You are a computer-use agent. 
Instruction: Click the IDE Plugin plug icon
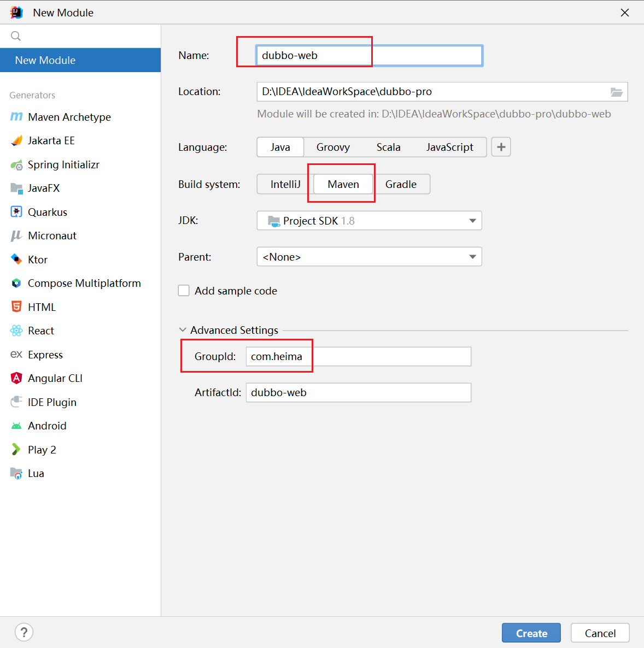pyautogui.click(x=16, y=402)
